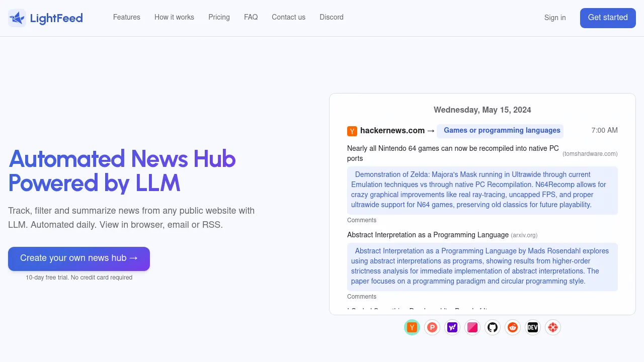Screen dimensions: 644x362
Task: Select the red cluster source icon
Action: 553,327
